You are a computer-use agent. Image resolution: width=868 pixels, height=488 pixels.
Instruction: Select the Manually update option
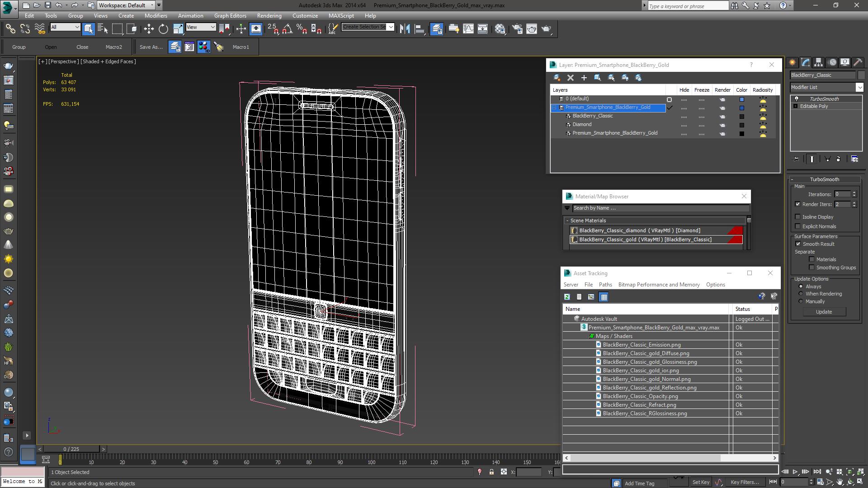(x=801, y=301)
